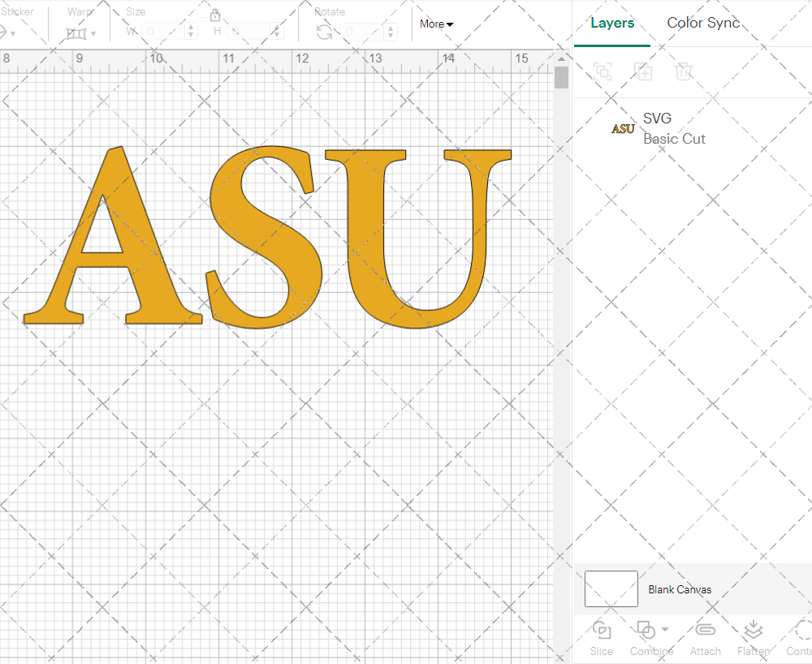Click the Contour button

[x=799, y=639]
